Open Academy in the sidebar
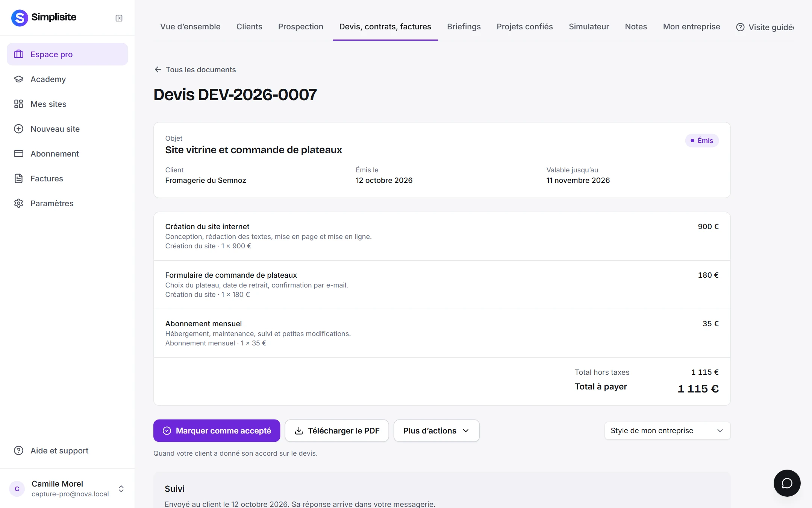 67,79
